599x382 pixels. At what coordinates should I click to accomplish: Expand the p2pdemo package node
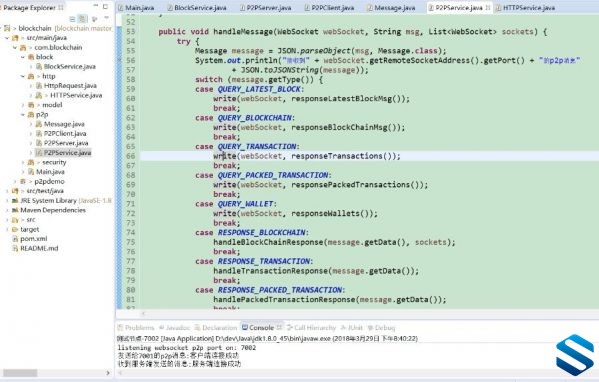[x=15, y=181]
